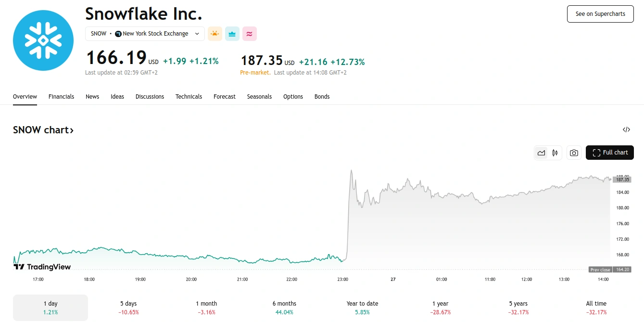Click the See on Supercharts button
The width and height of the screenshot is (644, 322).
(600, 14)
